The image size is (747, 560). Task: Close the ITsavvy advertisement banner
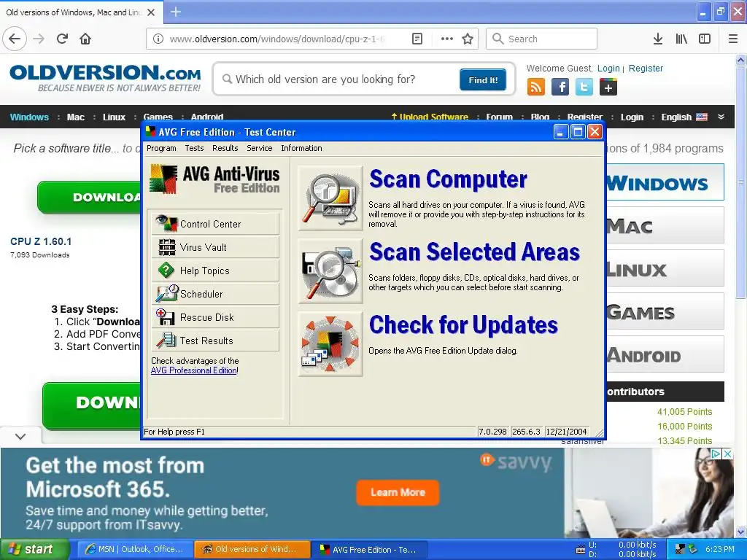point(727,454)
